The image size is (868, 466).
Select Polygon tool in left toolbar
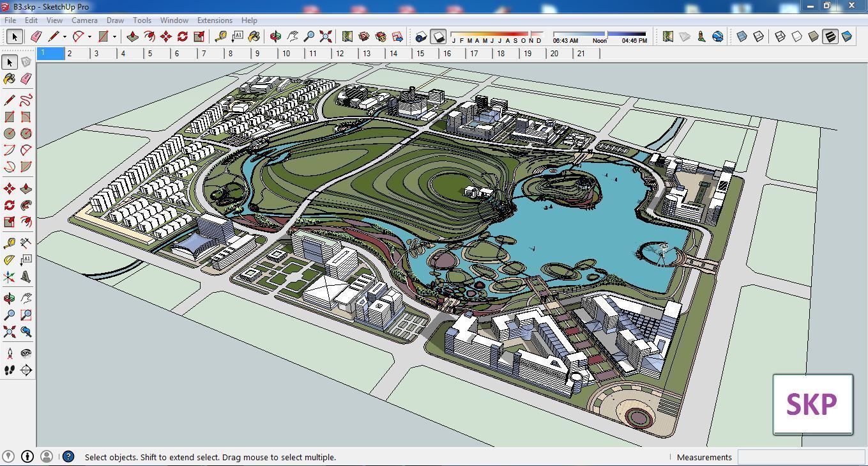tap(26, 134)
